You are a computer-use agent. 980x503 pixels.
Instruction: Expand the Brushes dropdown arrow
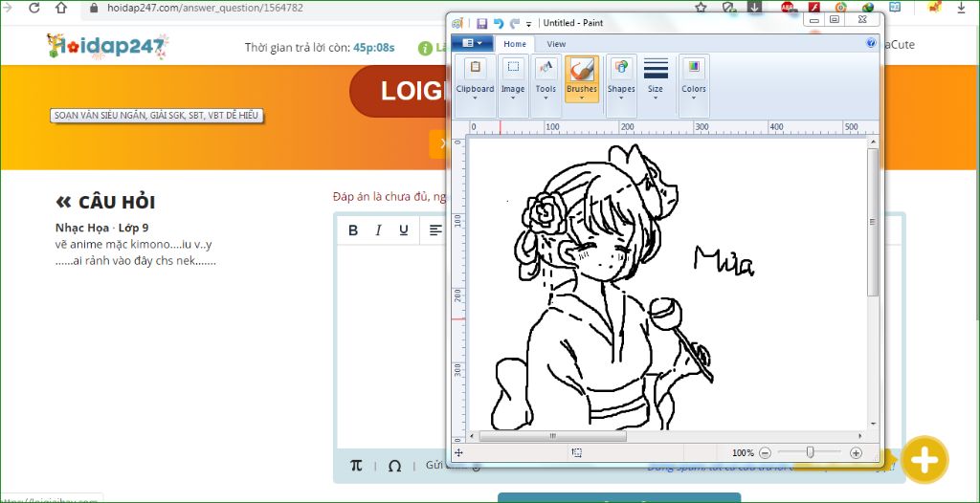(x=582, y=98)
